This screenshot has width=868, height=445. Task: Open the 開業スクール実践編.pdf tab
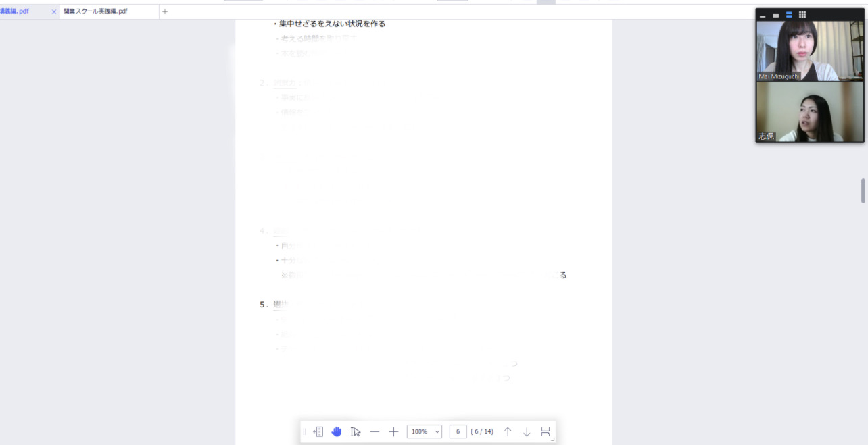(x=95, y=11)
